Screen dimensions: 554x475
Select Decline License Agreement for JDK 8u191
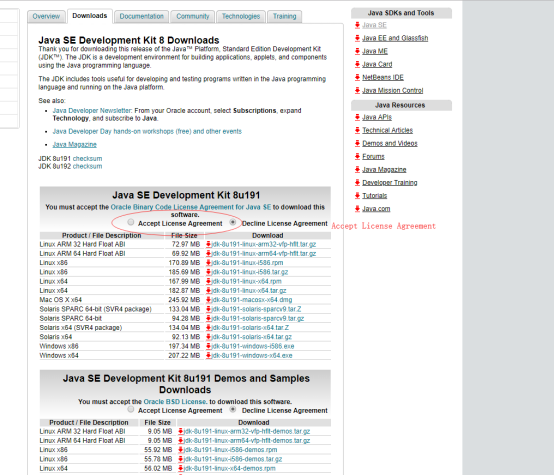[x=233, y=222]
